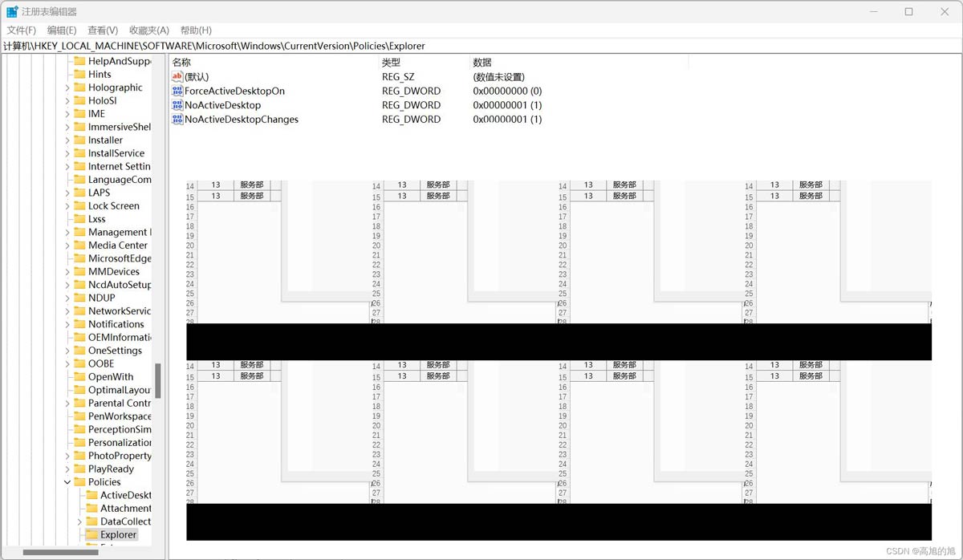Click the 0x00000000 (0) data cell
This screenshot has height=560, width=963.
tap(507, 91)
